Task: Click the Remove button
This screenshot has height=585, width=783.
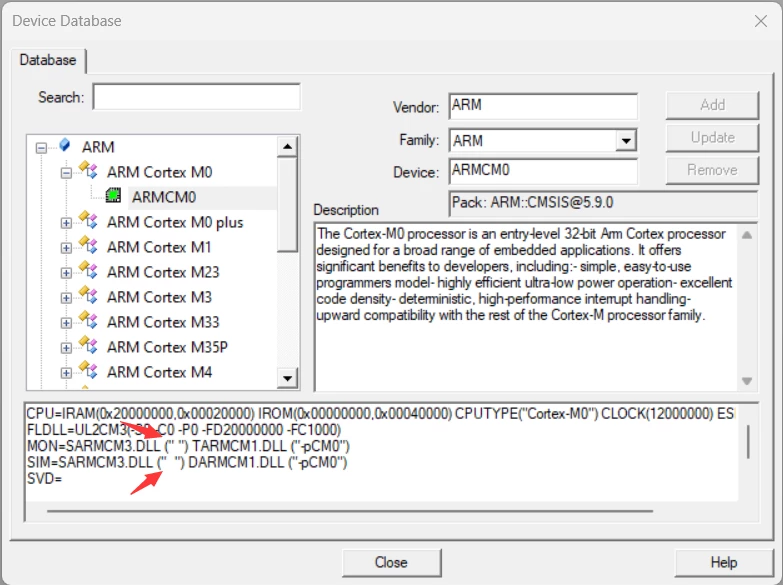Action: tap(712, 170)
